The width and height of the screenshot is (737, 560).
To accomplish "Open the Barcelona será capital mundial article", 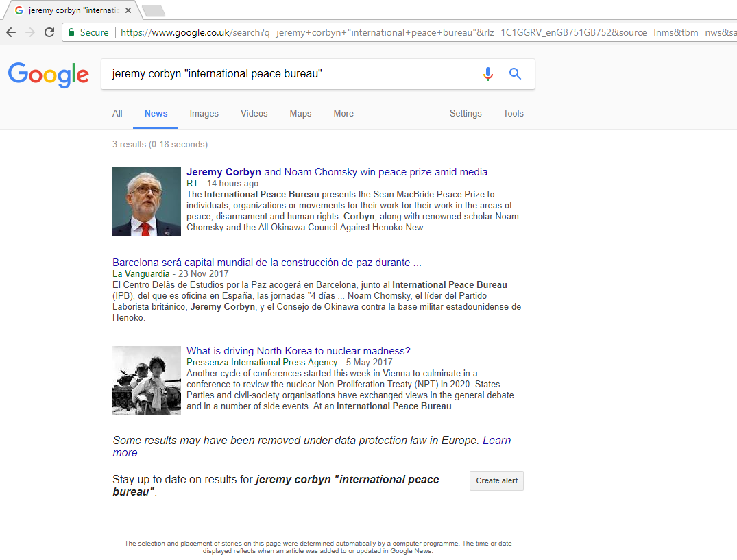I will (x=267, y=263).
